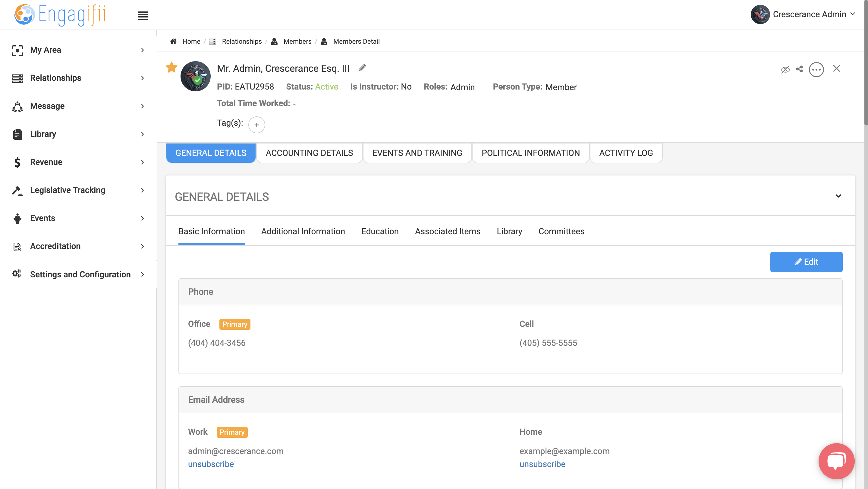
Task: Click the Engagifii logo
Action: click(60, 15)
